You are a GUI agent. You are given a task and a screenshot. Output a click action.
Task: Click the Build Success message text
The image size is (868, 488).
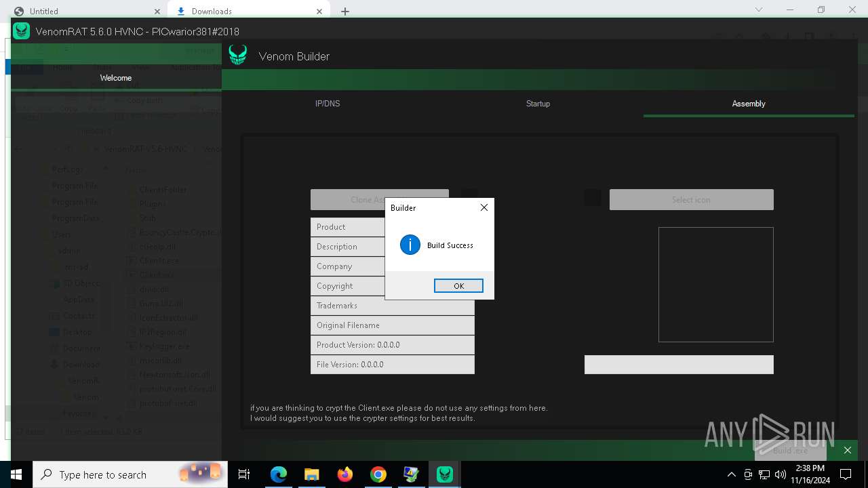pyautogui.click(x=450, y=245)
